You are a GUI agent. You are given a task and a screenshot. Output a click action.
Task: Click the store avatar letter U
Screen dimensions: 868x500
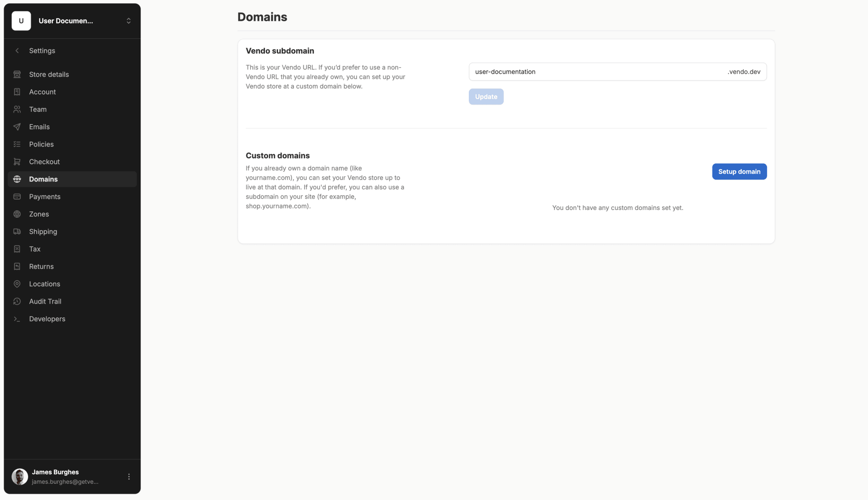21,21
